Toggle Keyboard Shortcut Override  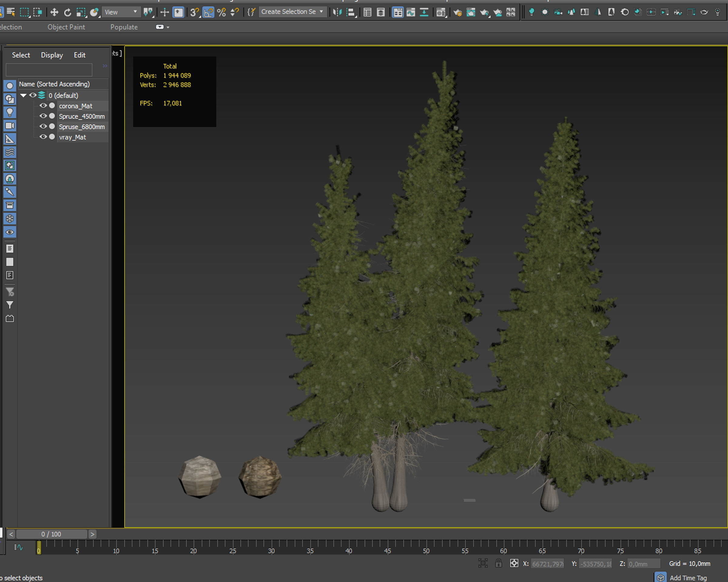coord(178,12)
